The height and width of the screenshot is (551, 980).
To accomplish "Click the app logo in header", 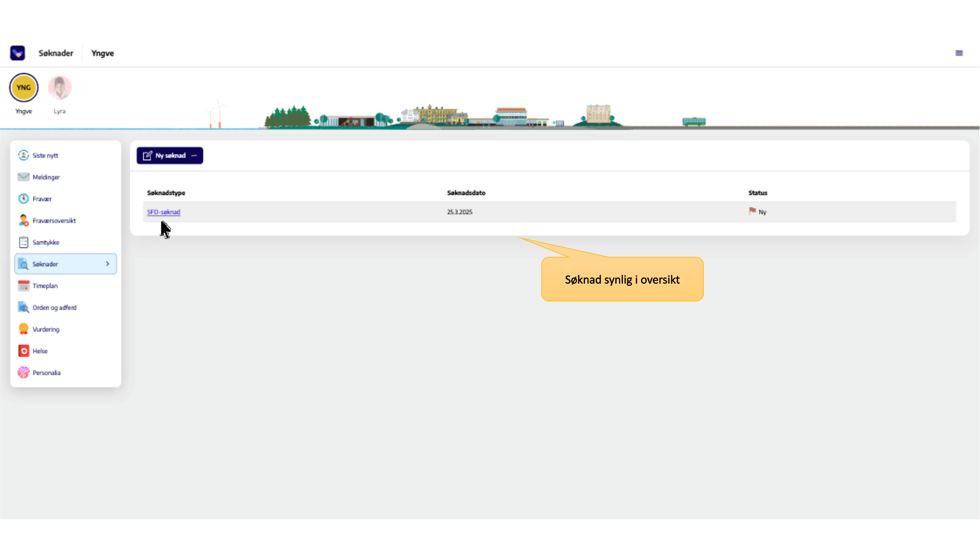I will (x=17, y=53).
